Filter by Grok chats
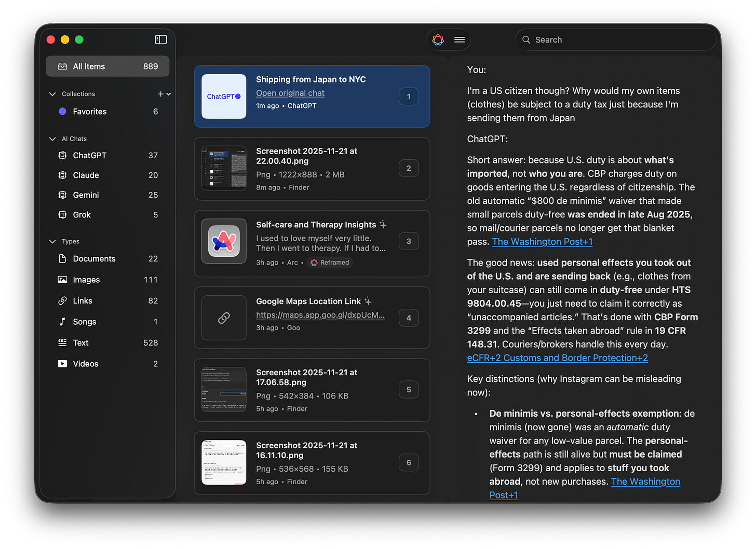This screenshot has height=549, width=756. point(107,214)
